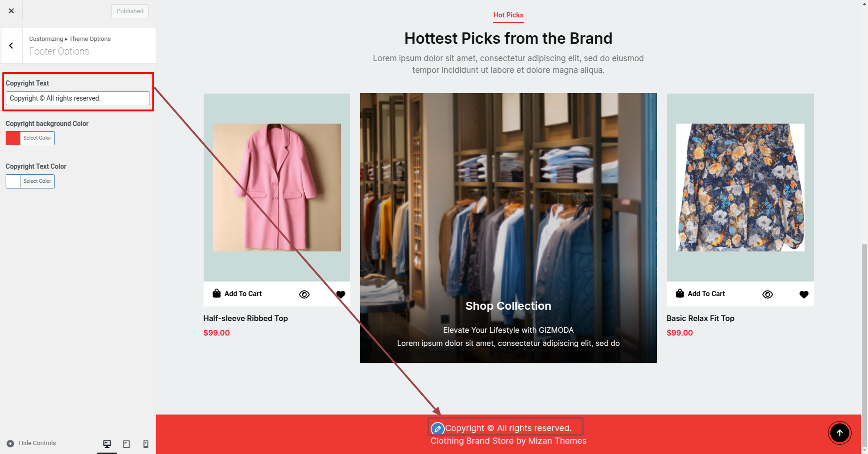This screenshot has width=868, height=454.
Task: Add Half-sleeve Ribbed Top to cart
Action: point(237,294)
